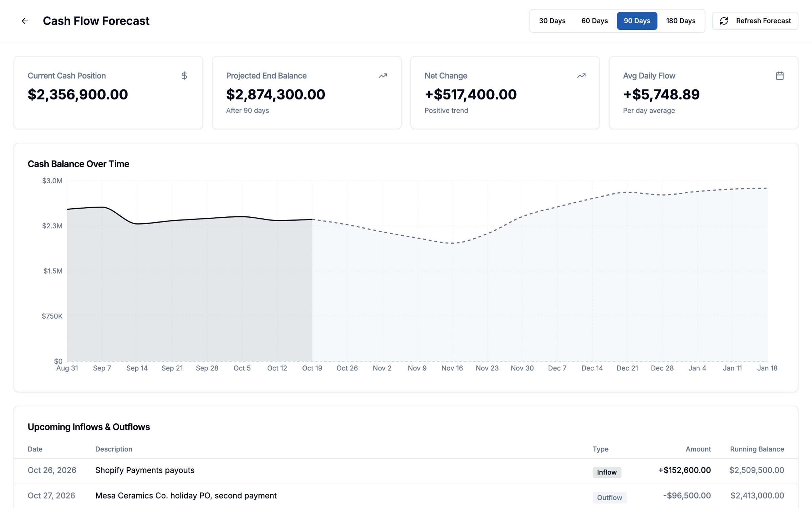The image size is (812, 508).
Task: Click the +$5,748.89 average daily flow value
Action: click(661, 94)
